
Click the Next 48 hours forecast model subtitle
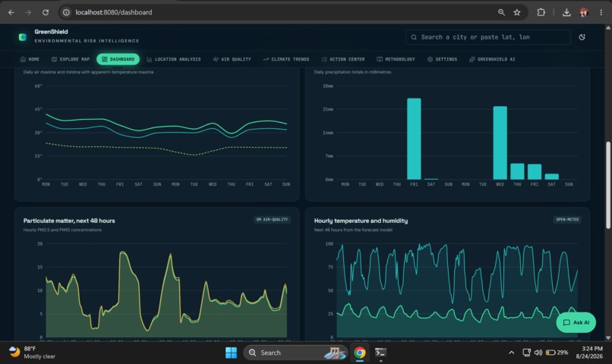[353, 230]
